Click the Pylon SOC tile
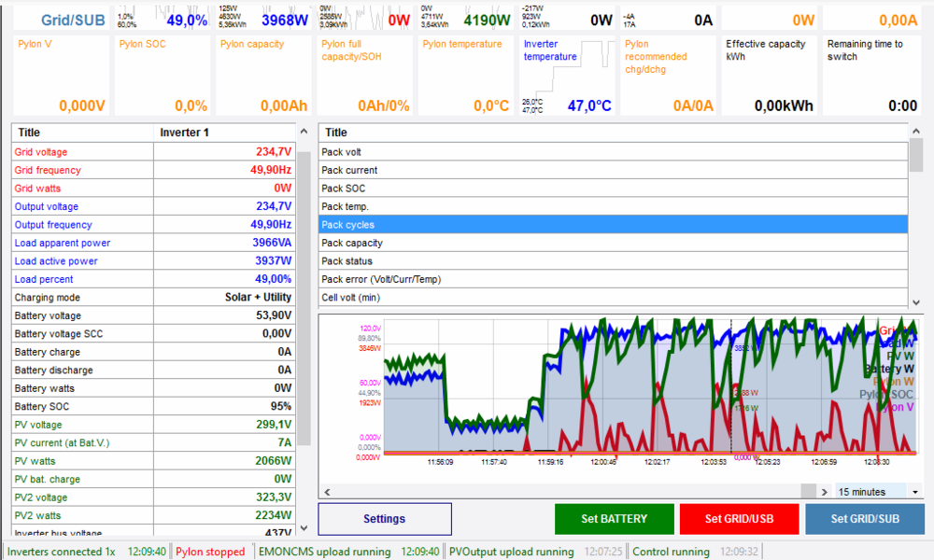 pyautogui.click(x=163, y=76)
